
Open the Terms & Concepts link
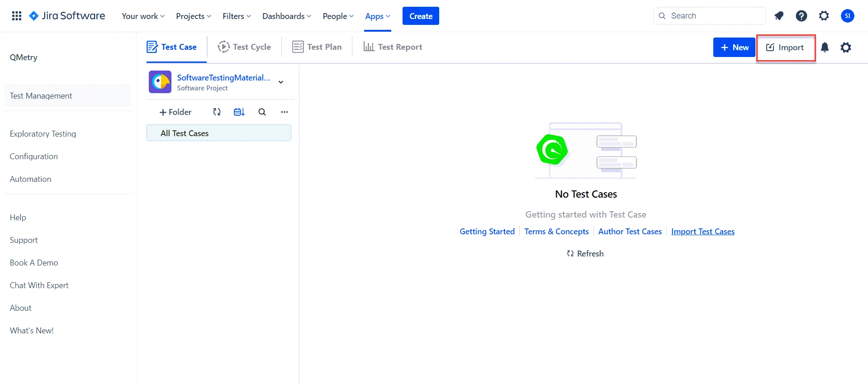click(556, 232)
